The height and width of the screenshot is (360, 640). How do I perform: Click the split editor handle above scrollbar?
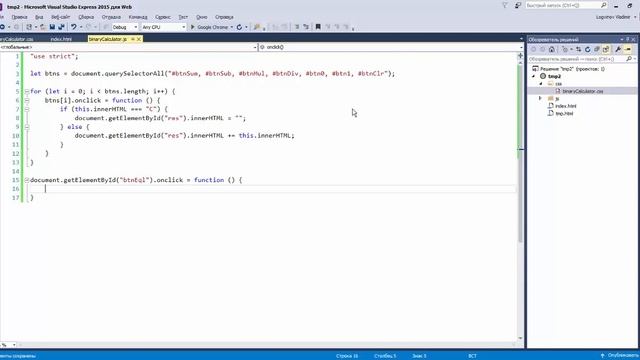click(x=520, y=55)
